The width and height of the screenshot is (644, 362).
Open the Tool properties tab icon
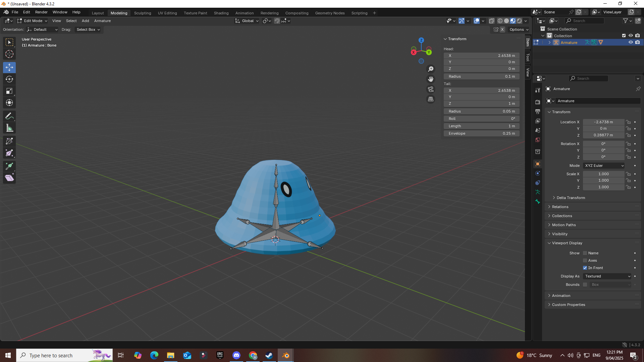click(x=538, y=90)
